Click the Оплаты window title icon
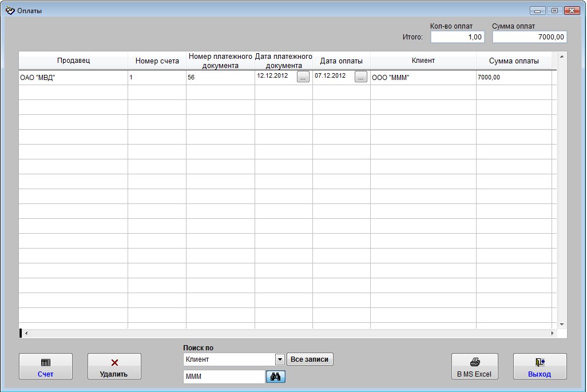This screenshot has width=587, height=392. [10, 10]
